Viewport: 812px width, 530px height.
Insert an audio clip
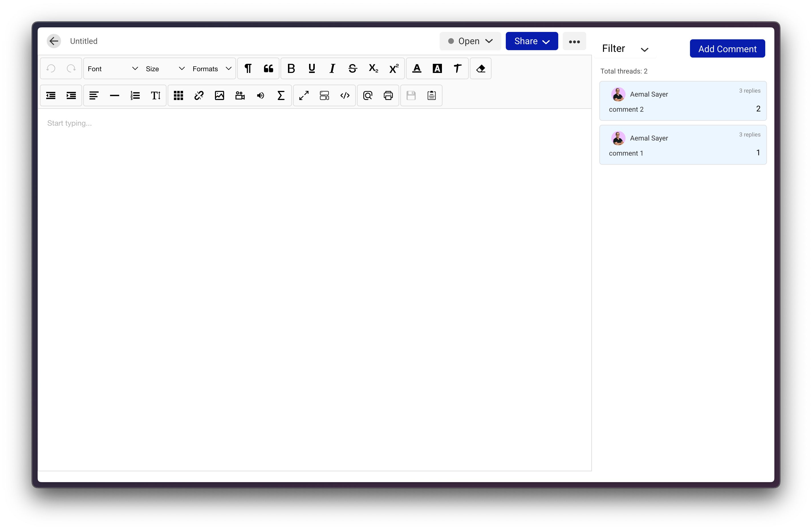click(x=260, y=95)
